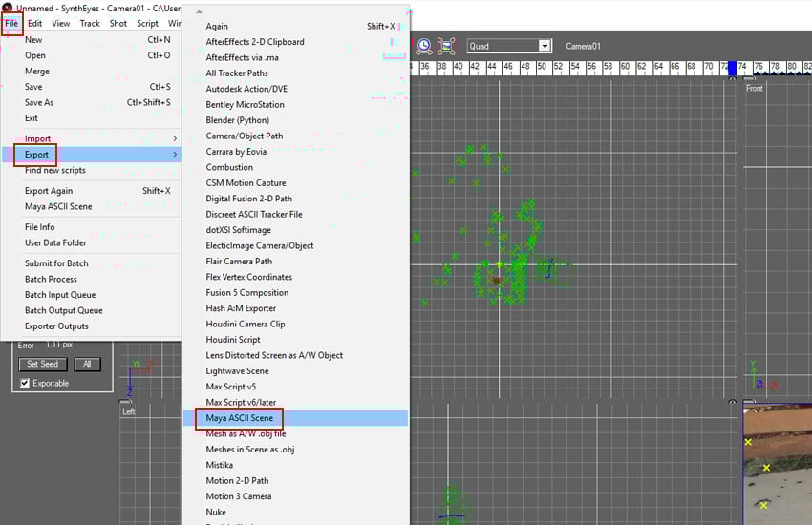This screenshot has height=525, width=812.
Task: Open the Quad view dropdown
Action: click(x=545, y=46)
